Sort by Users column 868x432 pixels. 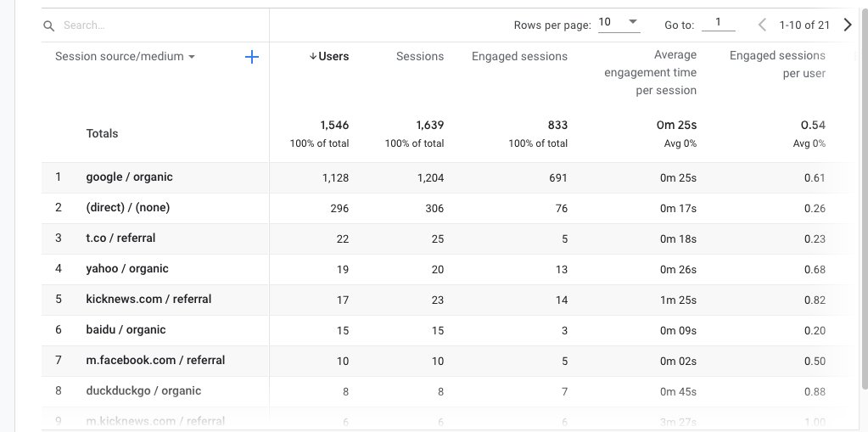tap(329, 57)
